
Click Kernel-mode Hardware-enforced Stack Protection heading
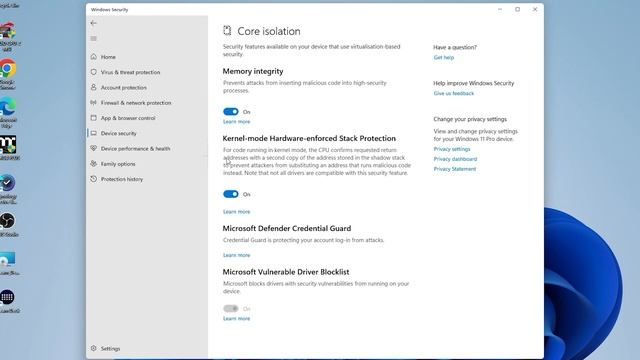point(309,138)
